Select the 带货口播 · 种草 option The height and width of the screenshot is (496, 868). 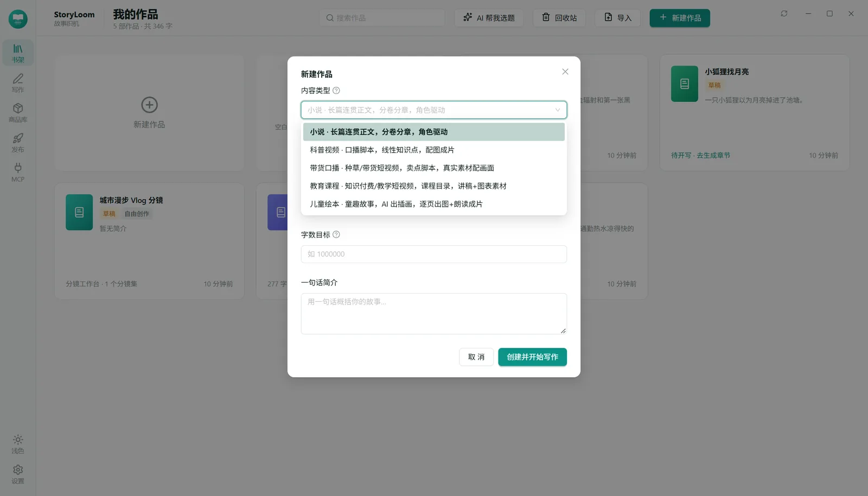point(434,168)
